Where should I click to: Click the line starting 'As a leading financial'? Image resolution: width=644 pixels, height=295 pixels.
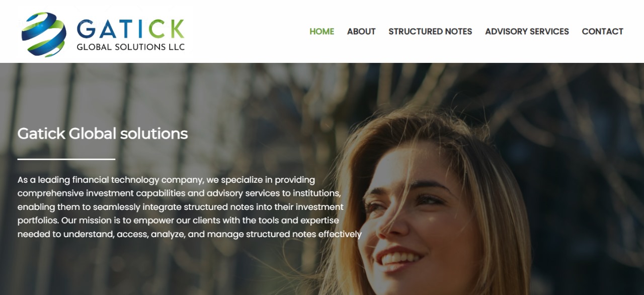pyautogui.click(x=166, y=180)
